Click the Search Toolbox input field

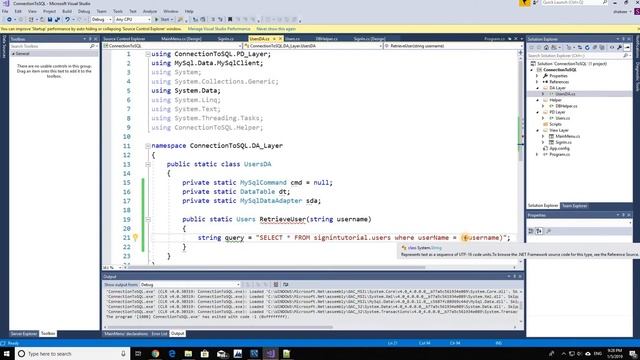[53, 46]
